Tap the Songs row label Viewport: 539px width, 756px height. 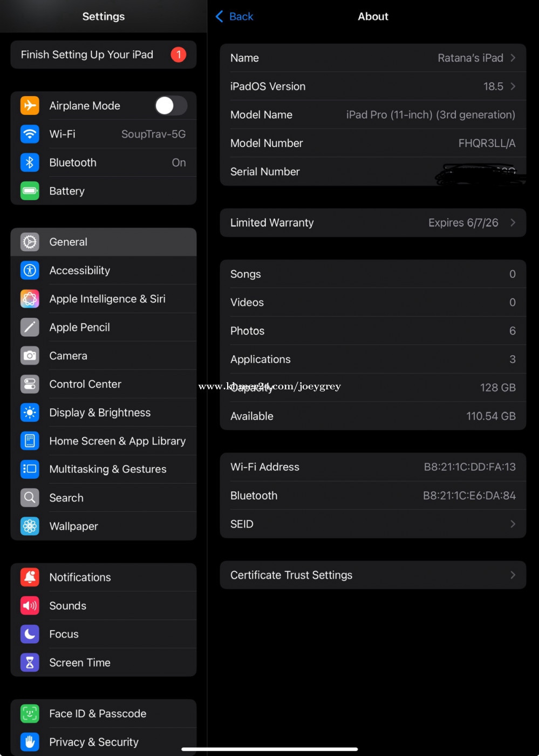[x=245, y=274]
